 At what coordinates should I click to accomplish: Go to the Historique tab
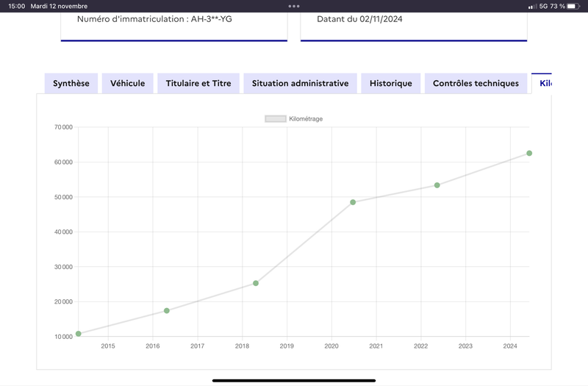(x=391, y=83)
